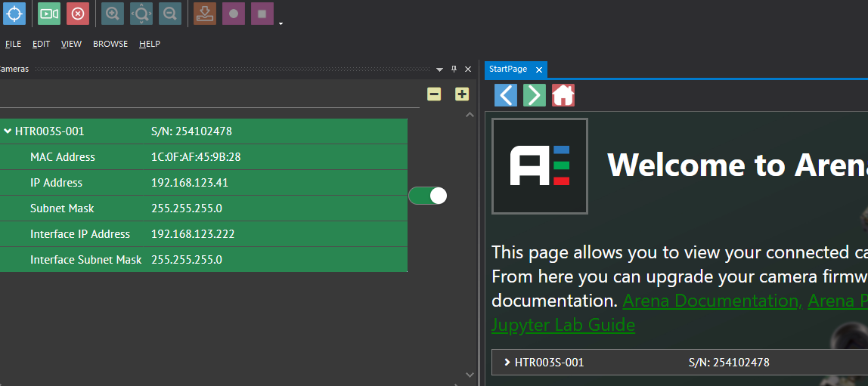Click the Cameras list scroll up arrow
The image size is (868, 386).
coord(470,115)
